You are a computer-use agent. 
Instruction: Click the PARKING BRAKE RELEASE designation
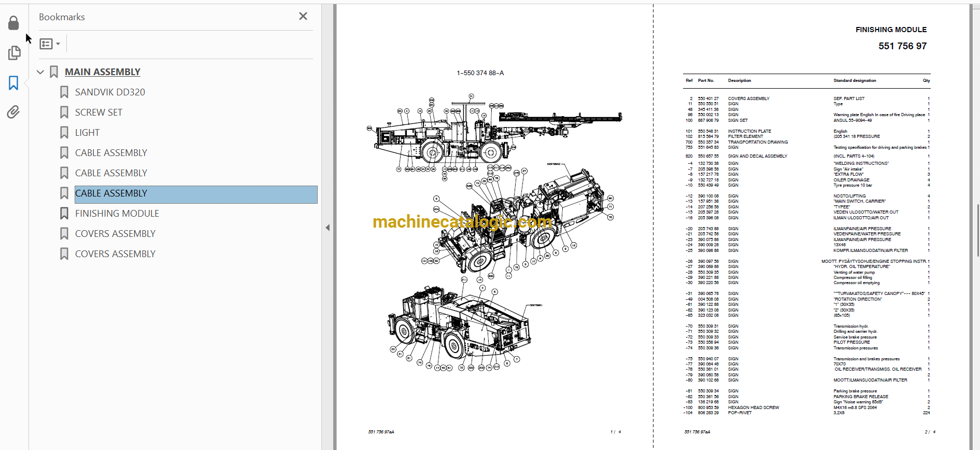(x=861, y=397)
